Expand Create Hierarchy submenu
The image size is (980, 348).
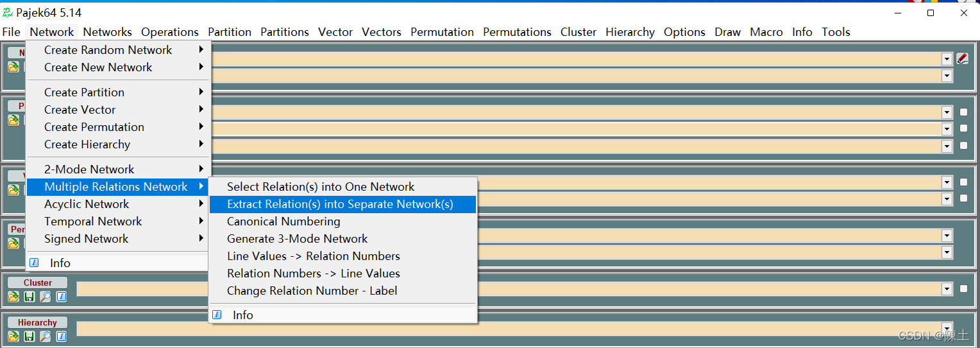pos(118,144)
